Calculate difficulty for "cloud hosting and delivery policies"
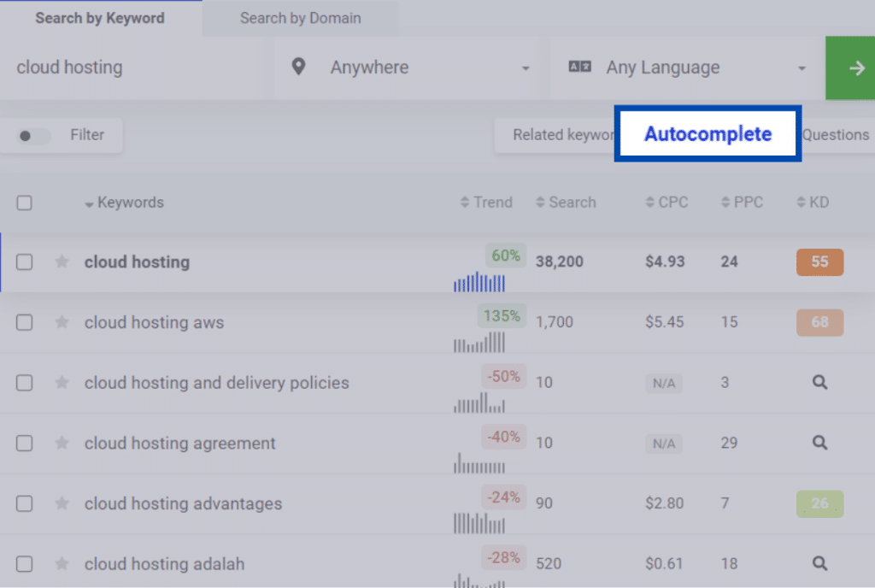 click(x=819, y=383)
